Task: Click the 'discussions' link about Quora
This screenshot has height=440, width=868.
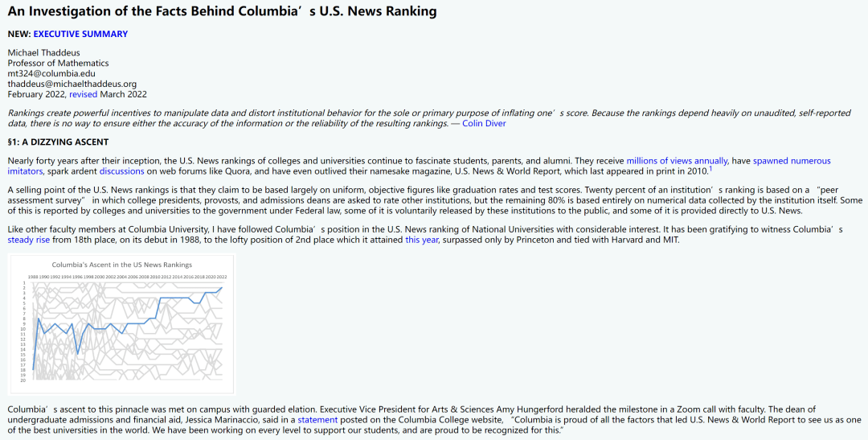Action: 122,171
